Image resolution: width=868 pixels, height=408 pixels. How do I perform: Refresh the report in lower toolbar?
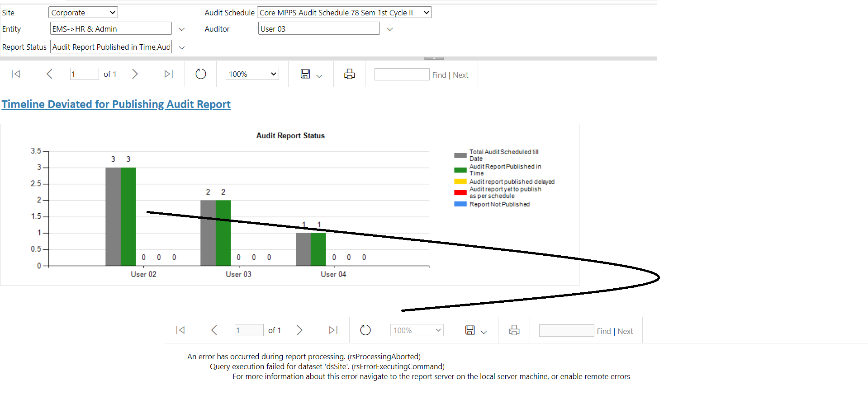365,330
